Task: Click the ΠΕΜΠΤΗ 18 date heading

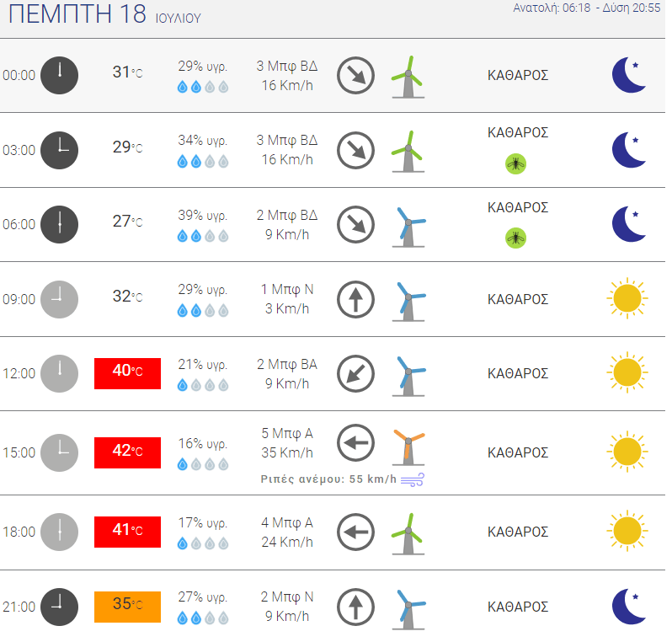Action: [x=104, y=14]
